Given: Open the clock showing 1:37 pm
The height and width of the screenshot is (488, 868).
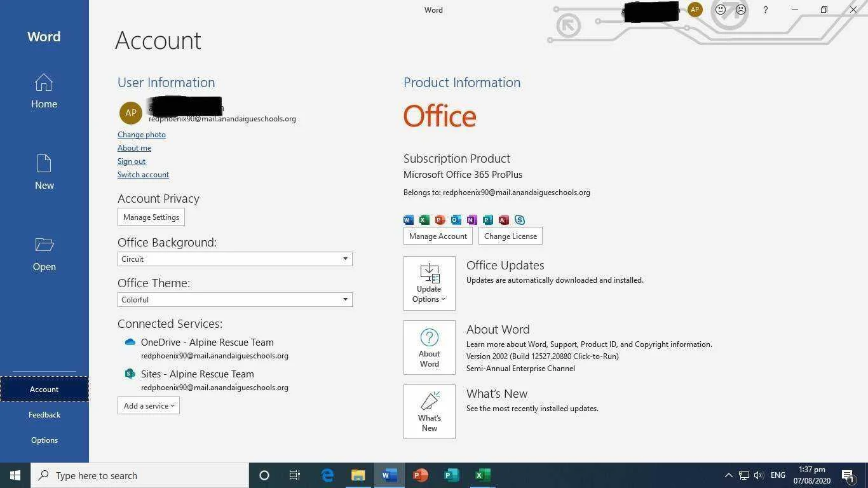Looking at the screenshot, I should [x=812, y=475].
